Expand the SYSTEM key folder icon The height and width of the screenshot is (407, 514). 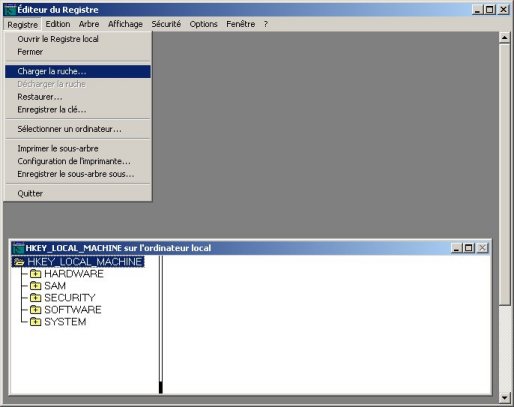[35, 322]
